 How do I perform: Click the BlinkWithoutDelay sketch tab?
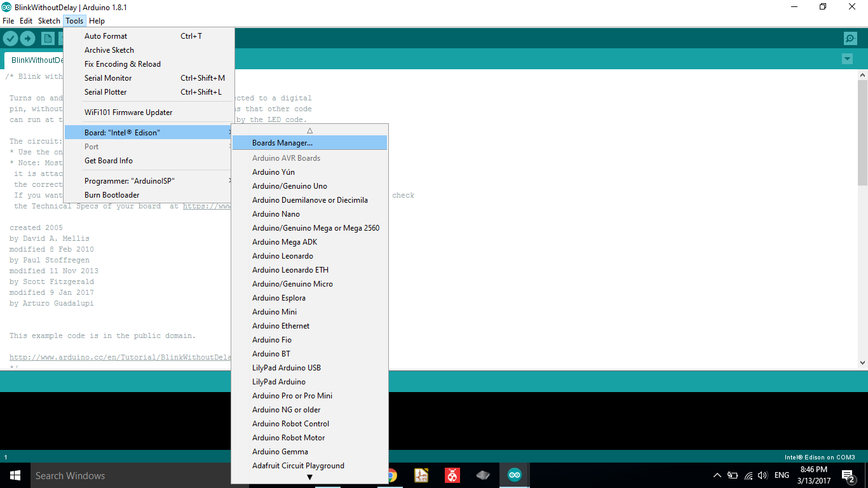34,60
